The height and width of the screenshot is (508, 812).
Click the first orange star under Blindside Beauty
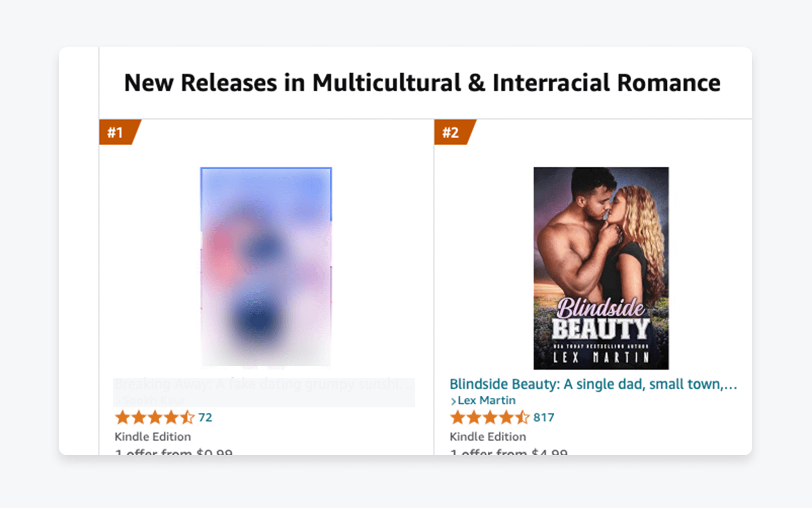[x=457, y=418]
